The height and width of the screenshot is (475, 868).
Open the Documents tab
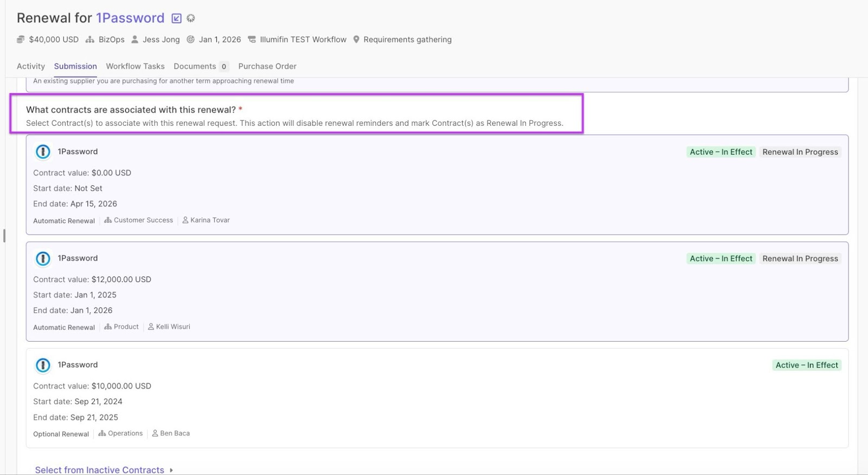(x=195, y=66)
